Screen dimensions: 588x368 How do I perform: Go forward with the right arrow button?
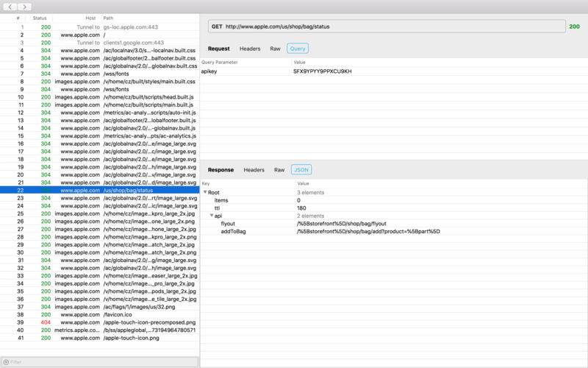24,7
